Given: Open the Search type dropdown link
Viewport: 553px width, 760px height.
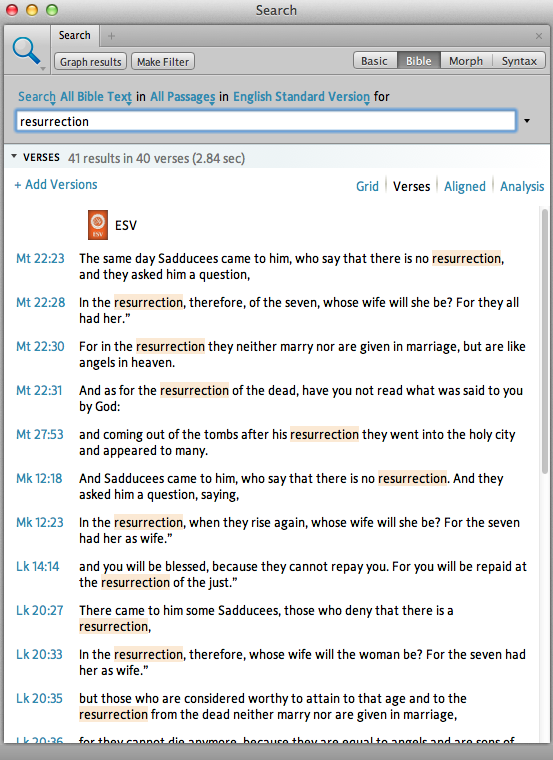Looking at the screenshot, I should 37,97.
